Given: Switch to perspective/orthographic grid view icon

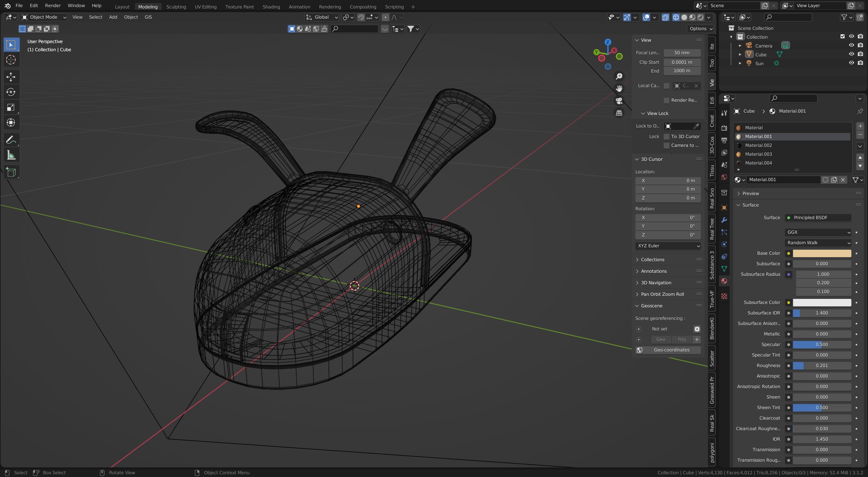Looking at the screenshot, I should pyautogui.click(x=619, y=113).
